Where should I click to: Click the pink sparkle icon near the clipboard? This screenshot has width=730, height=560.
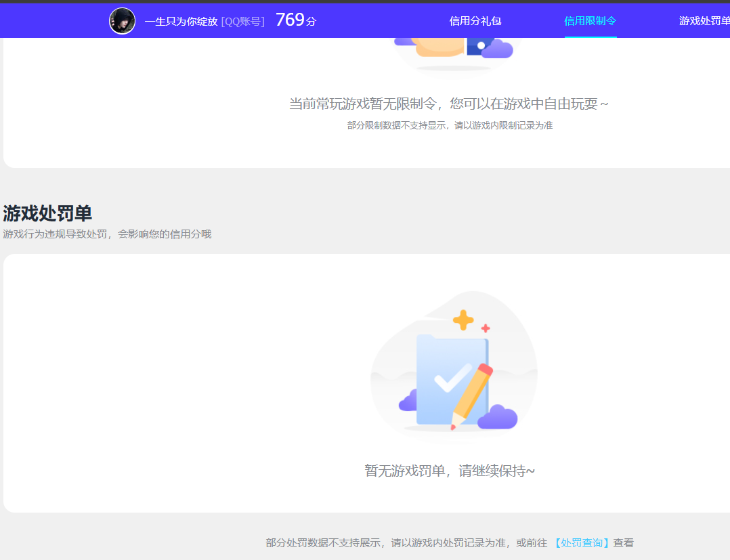(x=486, y=328)
